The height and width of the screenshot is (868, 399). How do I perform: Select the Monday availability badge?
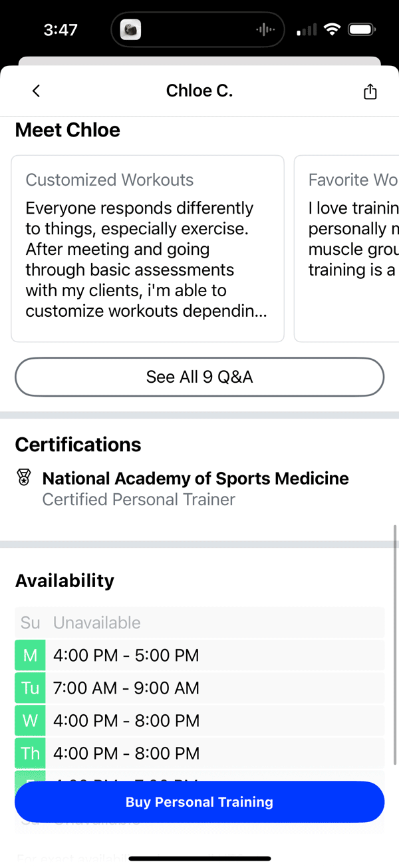pos(30,655)
